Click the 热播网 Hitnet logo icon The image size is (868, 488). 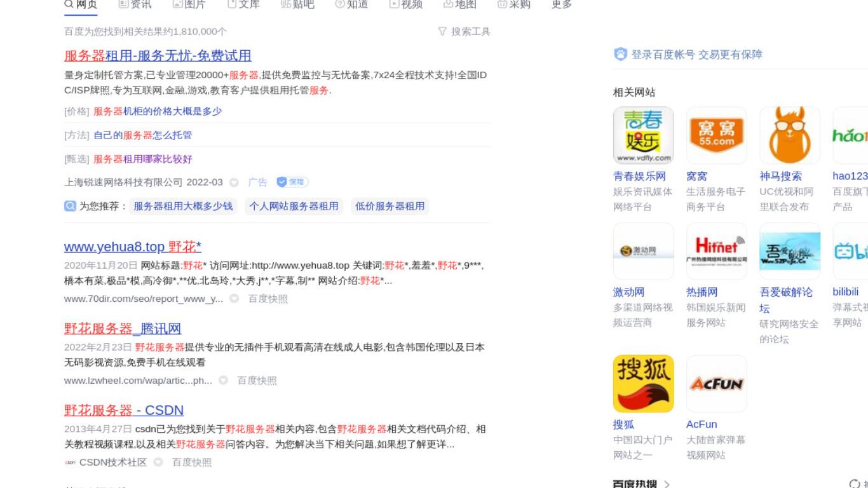(716, 251)
